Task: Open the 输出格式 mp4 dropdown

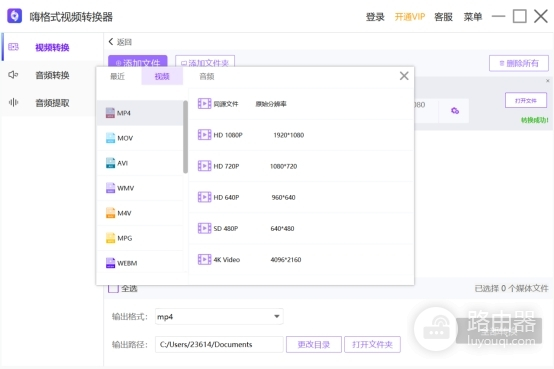Action: pyautogui.click(x=219, y=316)
